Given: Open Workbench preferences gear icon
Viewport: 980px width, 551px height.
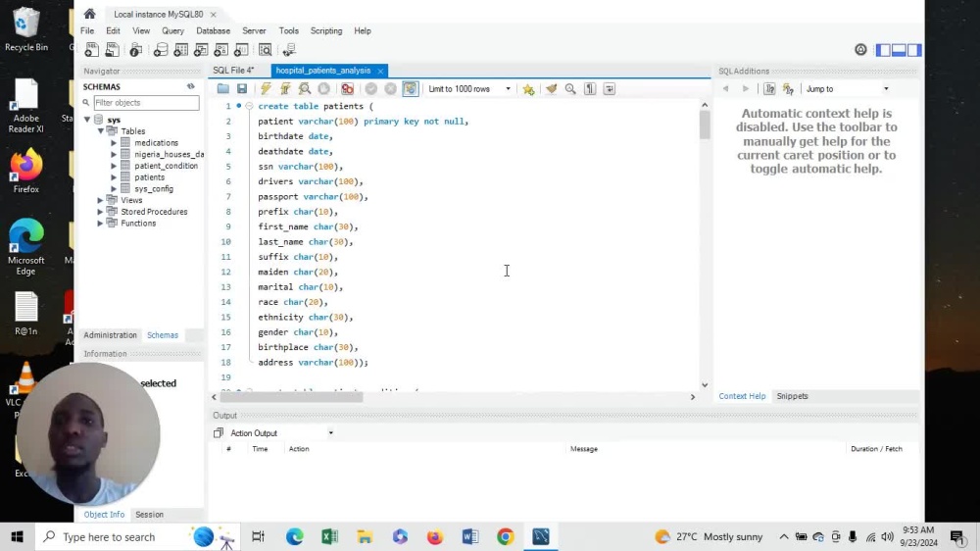Looking at the screenshot, I should tap(860, 50).
